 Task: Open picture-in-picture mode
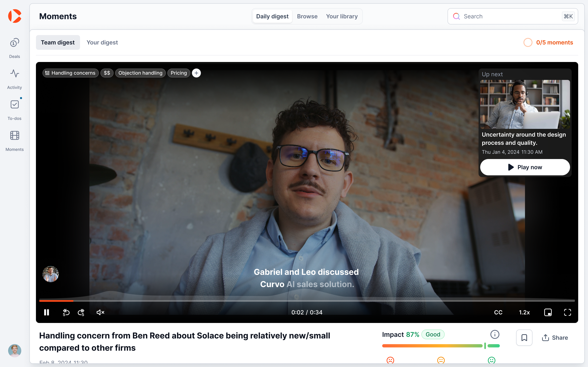click(x=548, y=312)
